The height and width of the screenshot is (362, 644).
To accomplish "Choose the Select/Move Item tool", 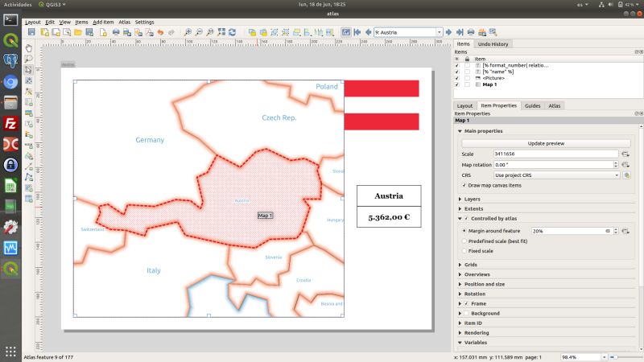I will [x=28, y=69].
